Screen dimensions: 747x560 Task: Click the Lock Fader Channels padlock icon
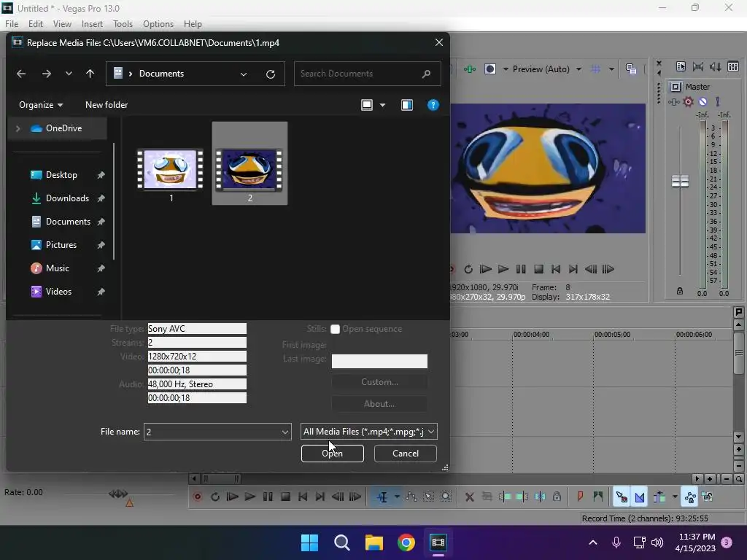pos(680,291)
